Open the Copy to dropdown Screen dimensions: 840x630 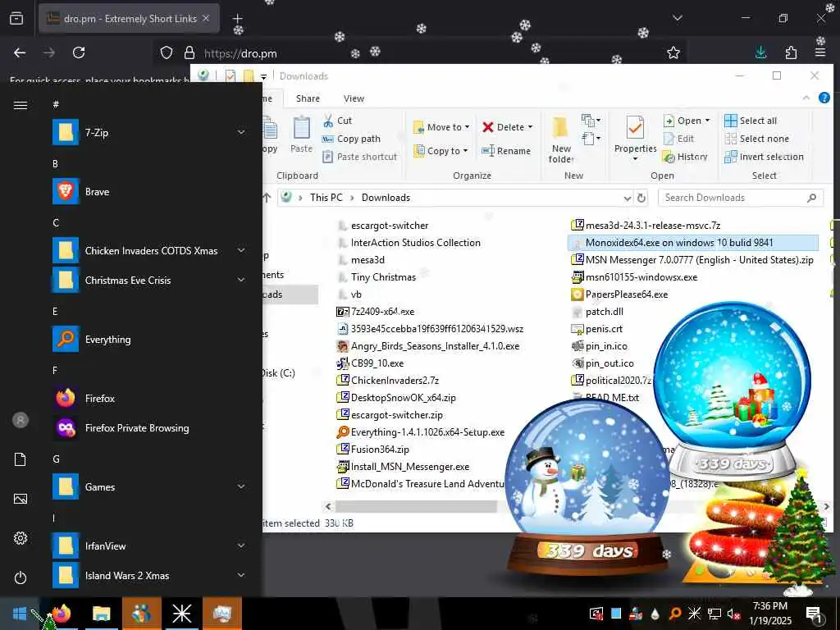click(x=441, y=151)
